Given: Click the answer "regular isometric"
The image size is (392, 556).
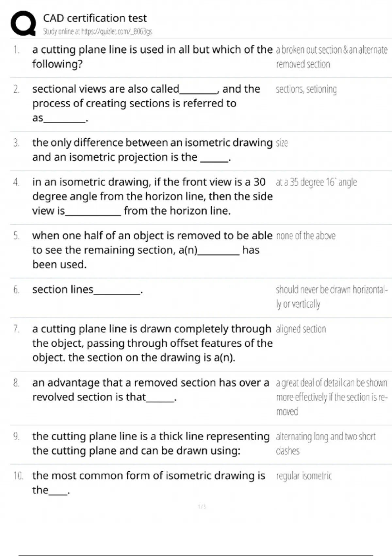Looking at the screenshot, I should pyautogui.click(x=304, y=476).
